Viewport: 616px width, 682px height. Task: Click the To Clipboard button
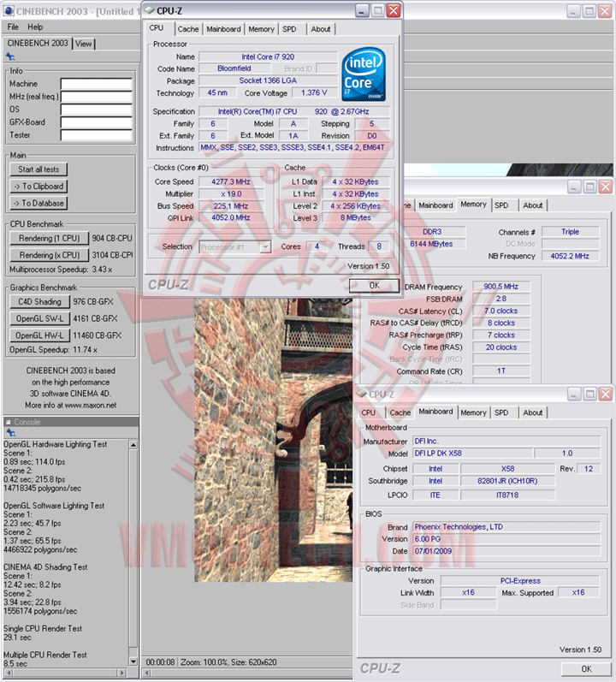click(x=38, y=187)
